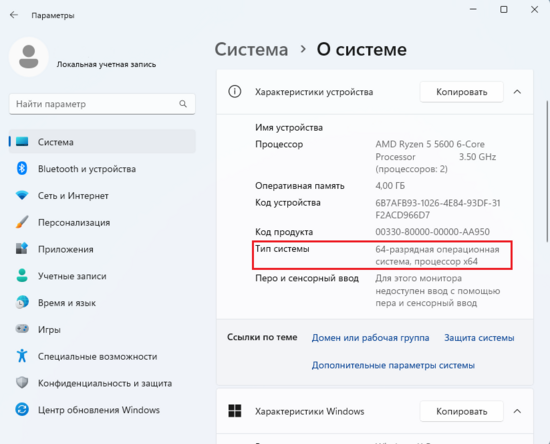Image resolution: width=550 pixels, height=444 pixels.
Task: Click the Найти параметр search field
Action: 102,104
